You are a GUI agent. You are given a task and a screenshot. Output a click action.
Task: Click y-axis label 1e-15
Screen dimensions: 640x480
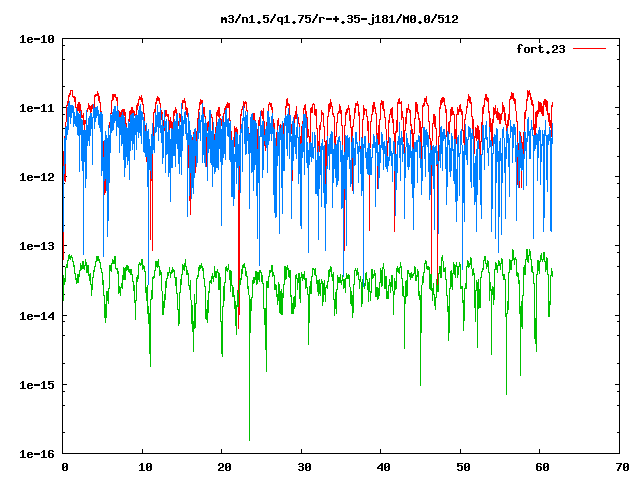tap(37, 385)
